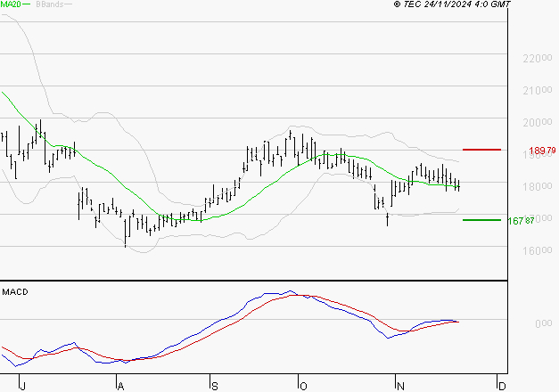Click the TEC 24/11/2024 copyright text
This screenshot has width=559, height=392.
(x=452, y=4)
